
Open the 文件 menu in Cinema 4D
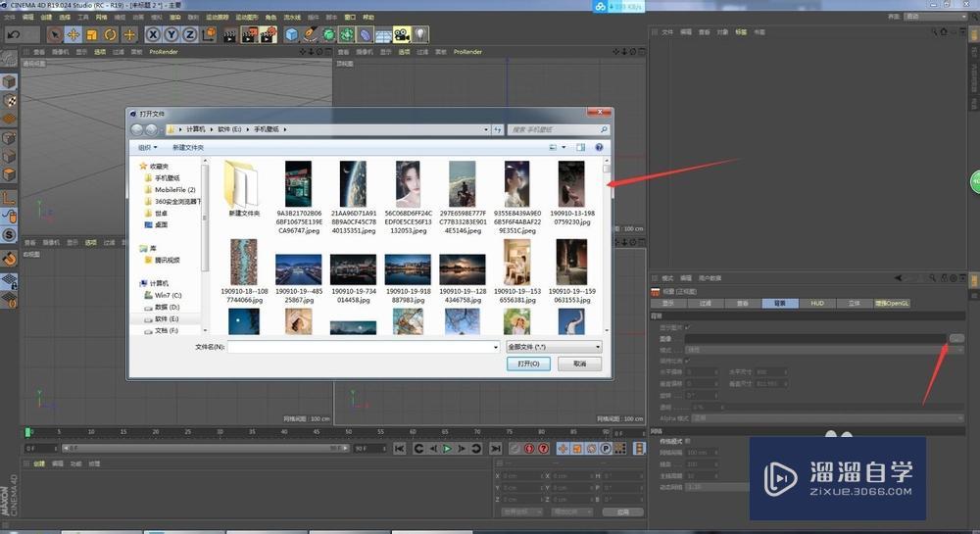click(10, 17)
